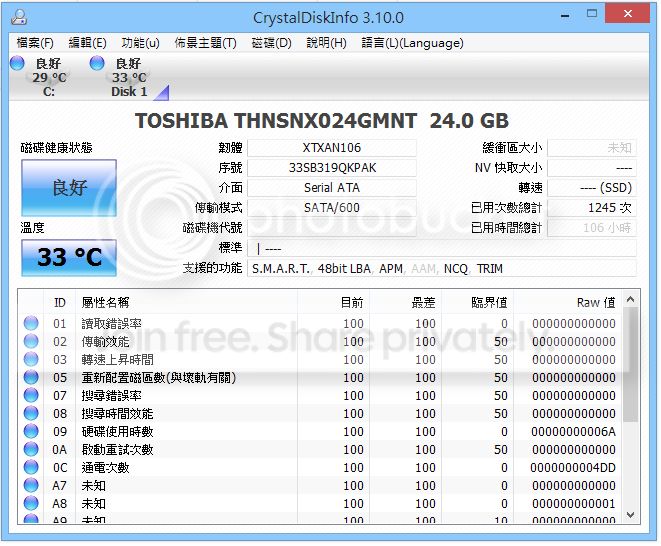This screenshot has width=661, height=546.
Task: Click the ID column header
Action: 59,302
